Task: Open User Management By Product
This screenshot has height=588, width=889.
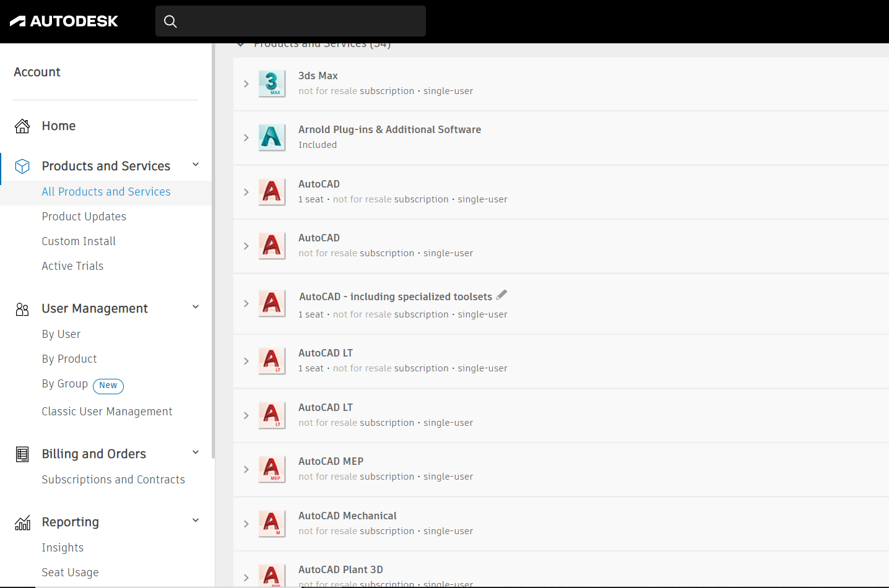Action: tap(69, 359)
